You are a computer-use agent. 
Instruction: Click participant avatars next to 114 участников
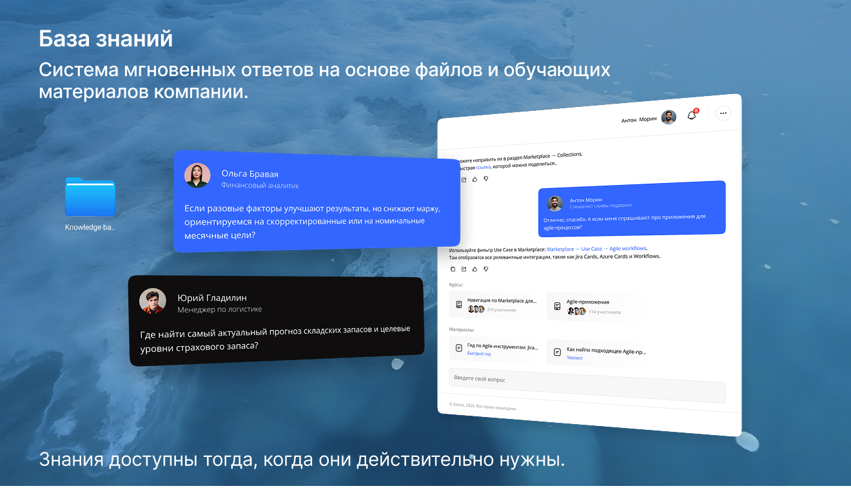576,311
